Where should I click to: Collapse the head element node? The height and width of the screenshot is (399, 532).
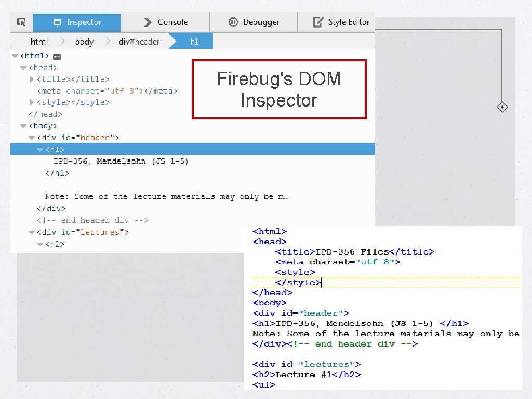pyautogui.click(x=23, y=68)
